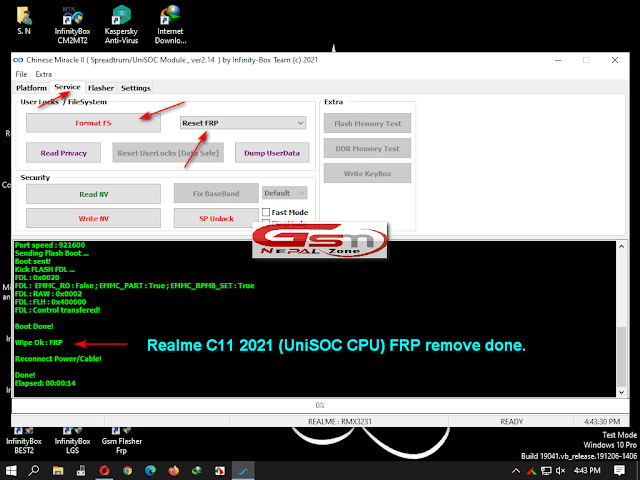Click the log scrollbar down arrow
Screen dimensions: 640x480
coord(621,392)
